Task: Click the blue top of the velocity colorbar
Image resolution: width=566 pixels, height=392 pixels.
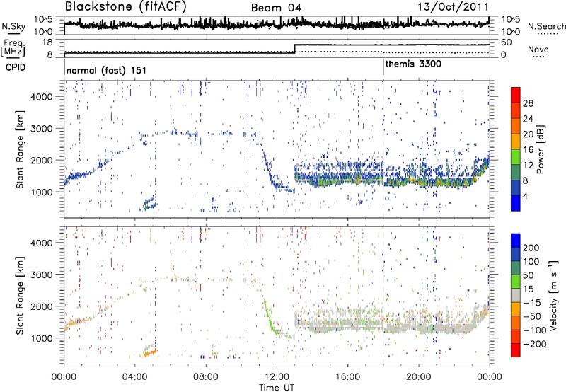Action: 516,240
